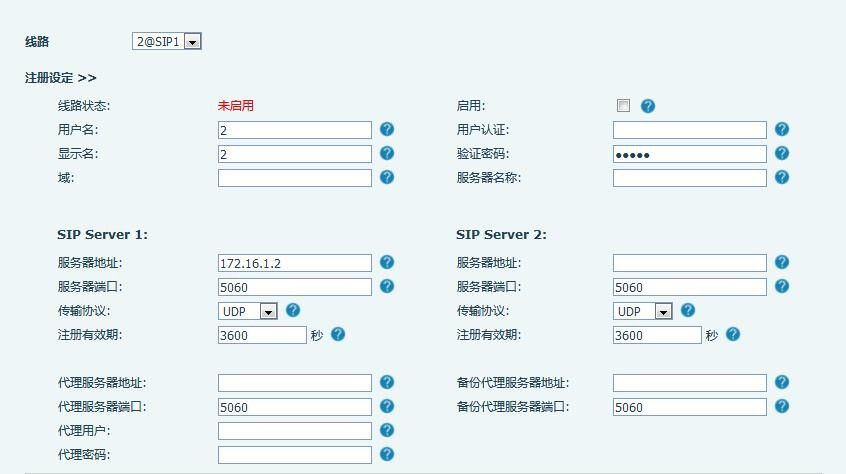Viewport: 846px width, 474px height.
Task: Click help icon next to 启用 checkbox
Action: (x=648, y=106)
